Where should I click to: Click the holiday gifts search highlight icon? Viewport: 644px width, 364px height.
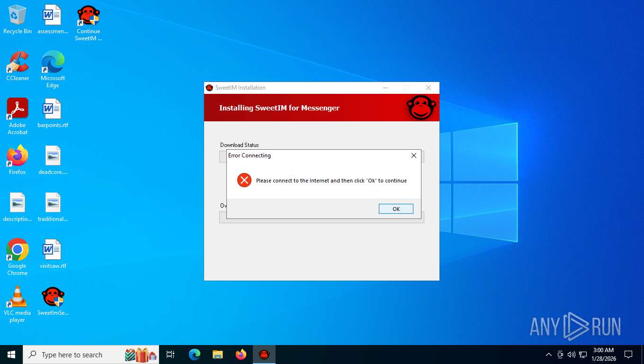coord(141,355)
